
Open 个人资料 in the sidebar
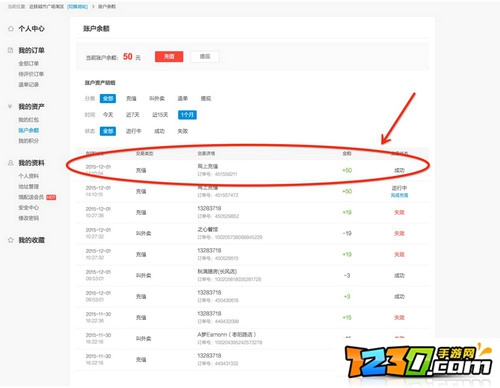pos(29,176)
